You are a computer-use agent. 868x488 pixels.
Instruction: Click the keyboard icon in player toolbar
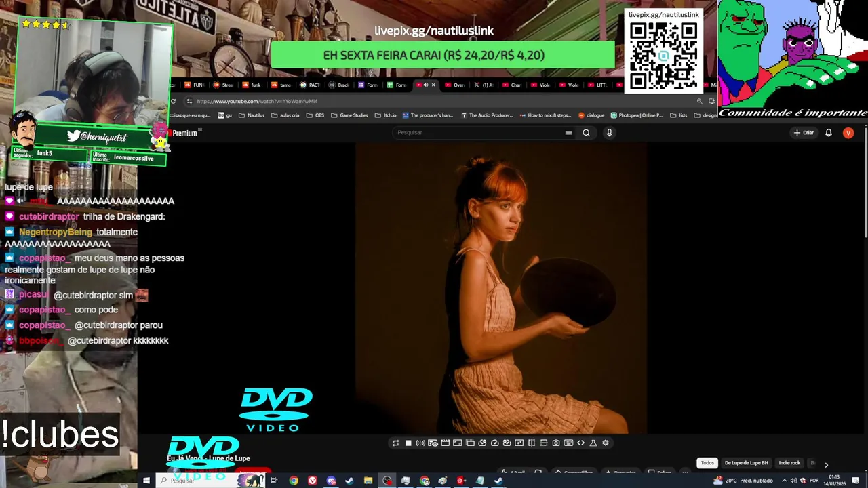click(568, 443)
